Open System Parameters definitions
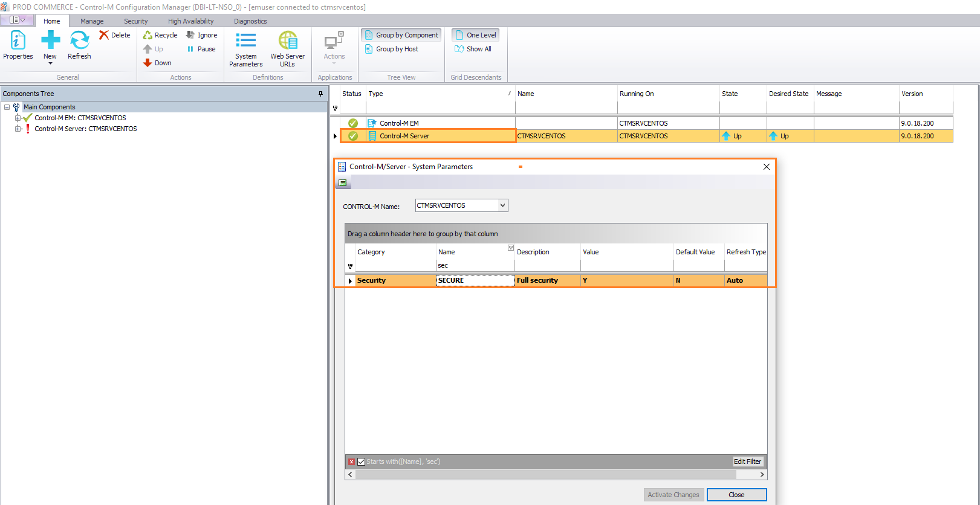Viewport: 980px width, 505px height. click(x=245, y=50)
